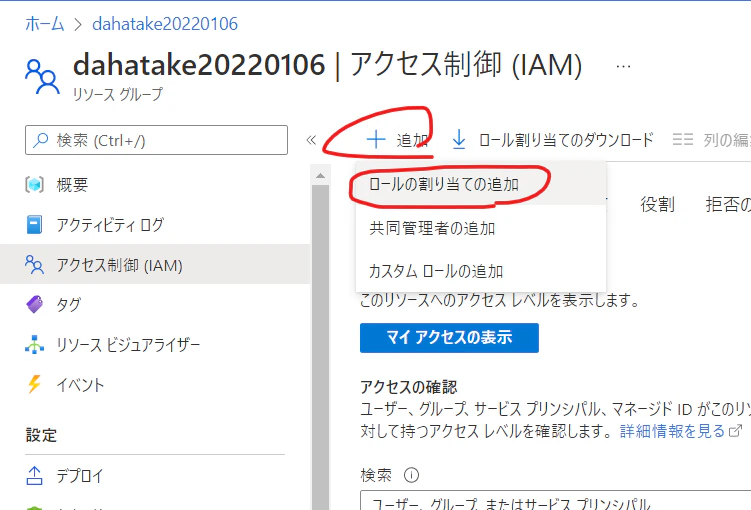
Task: Select カスタム ロールの追加 menu item
Action: click(x=481, y=271)
